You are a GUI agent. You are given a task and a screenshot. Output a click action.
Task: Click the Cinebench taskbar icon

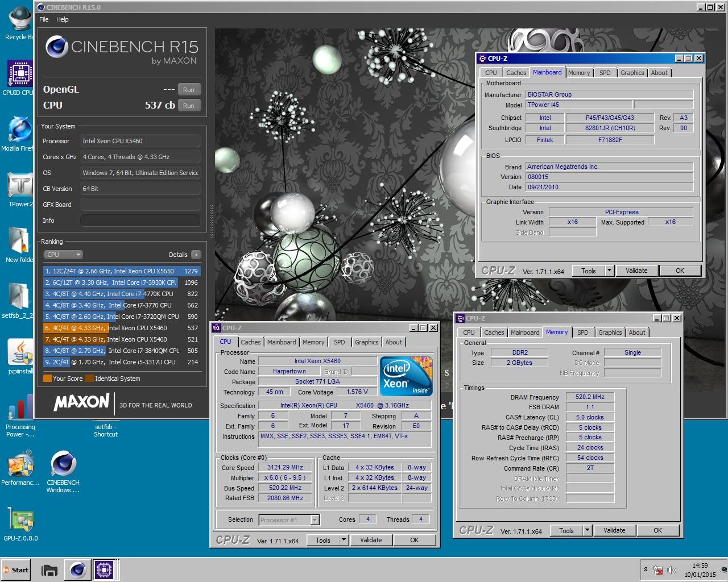(x=77, y=569)
